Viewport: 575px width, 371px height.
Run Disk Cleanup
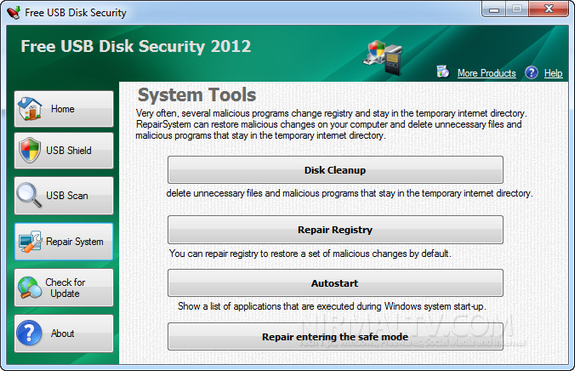tap(335, 170)
